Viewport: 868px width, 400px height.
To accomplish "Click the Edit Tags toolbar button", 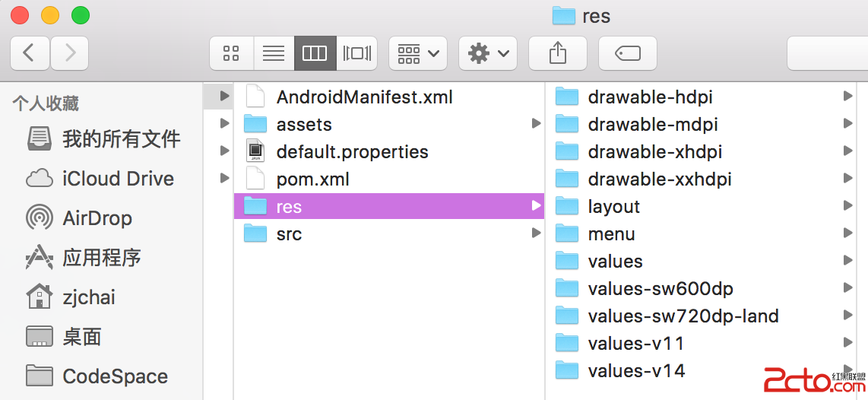I will click(x=627, y=53).
